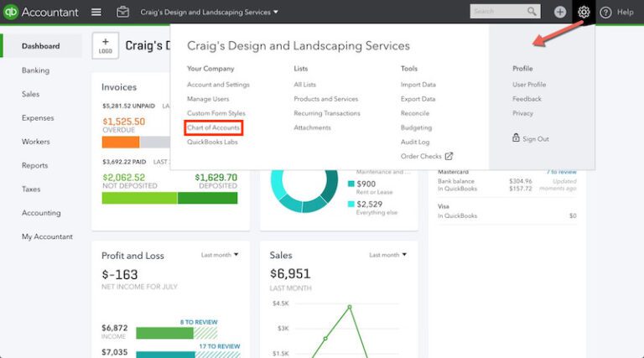Open Order Checks link
Image resolution: width=644 pixels, height=358 pixels.
point(421,157)
